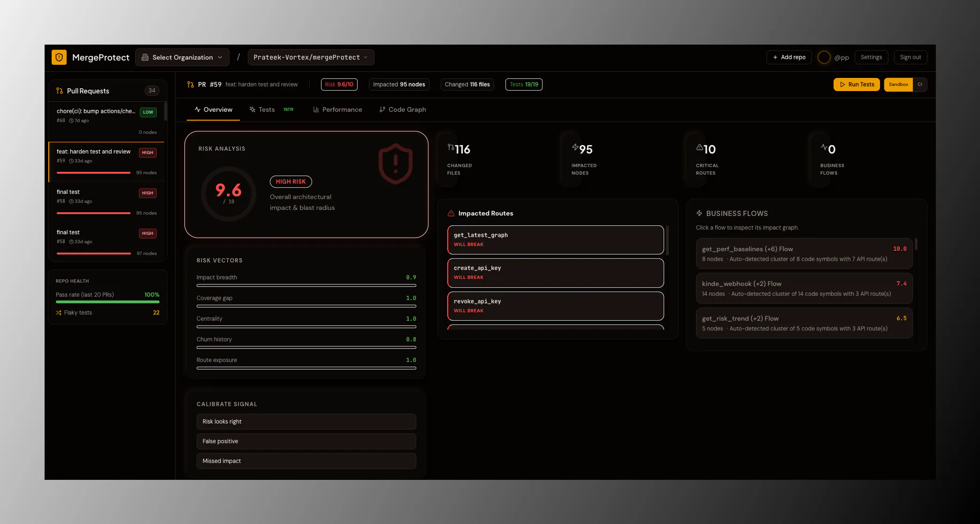The width and height of the screenshot is (980, 524).
Task: Click the Impacted 95 nodes badge
Action: coord(399,85)
